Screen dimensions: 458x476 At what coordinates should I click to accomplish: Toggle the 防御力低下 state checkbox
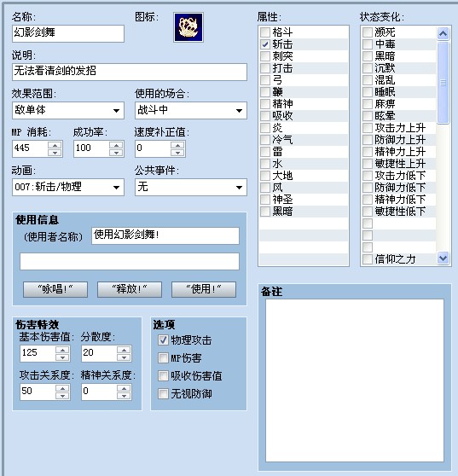click(368, 188)
